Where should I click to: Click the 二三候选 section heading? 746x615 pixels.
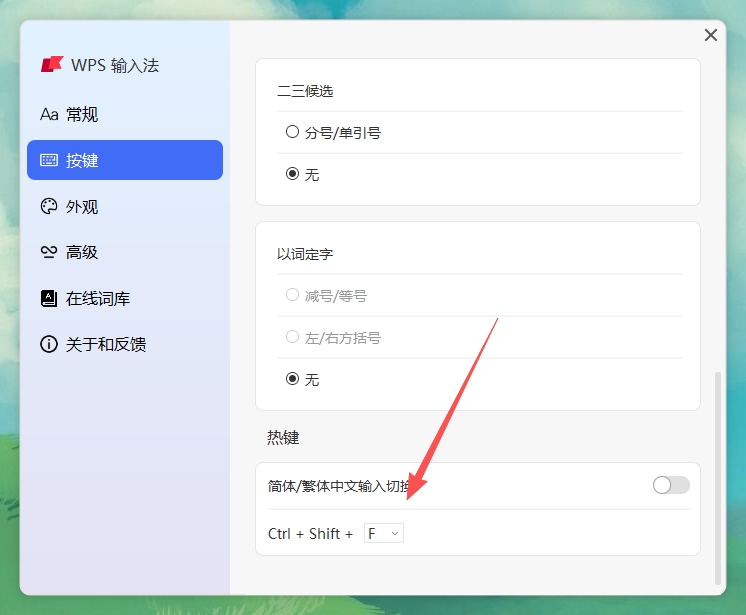[305, 91]
